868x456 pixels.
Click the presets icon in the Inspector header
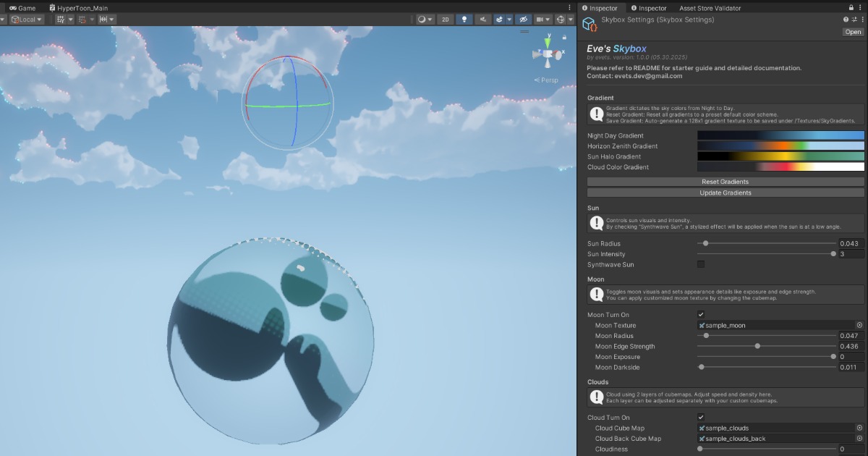click(854, 20)
